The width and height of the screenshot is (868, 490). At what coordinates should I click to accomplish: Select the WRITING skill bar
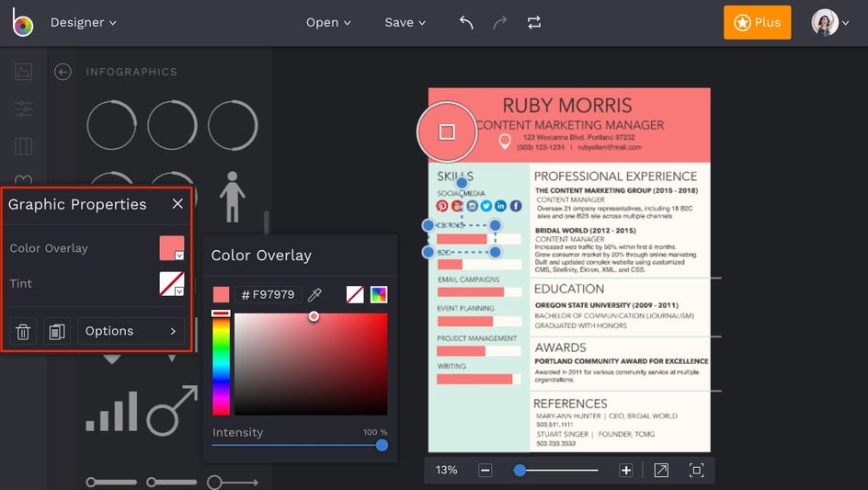point(479,379)
